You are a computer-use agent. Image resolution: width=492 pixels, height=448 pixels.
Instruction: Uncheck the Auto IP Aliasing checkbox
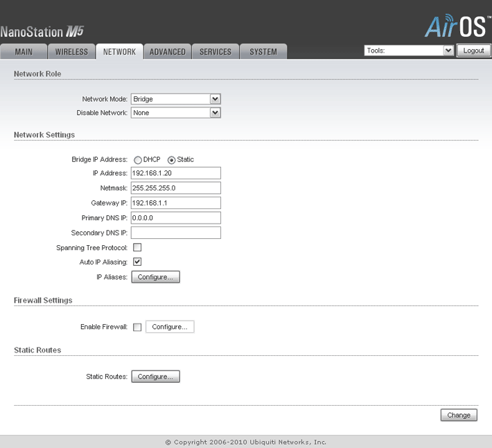click(x=137, y=262)
